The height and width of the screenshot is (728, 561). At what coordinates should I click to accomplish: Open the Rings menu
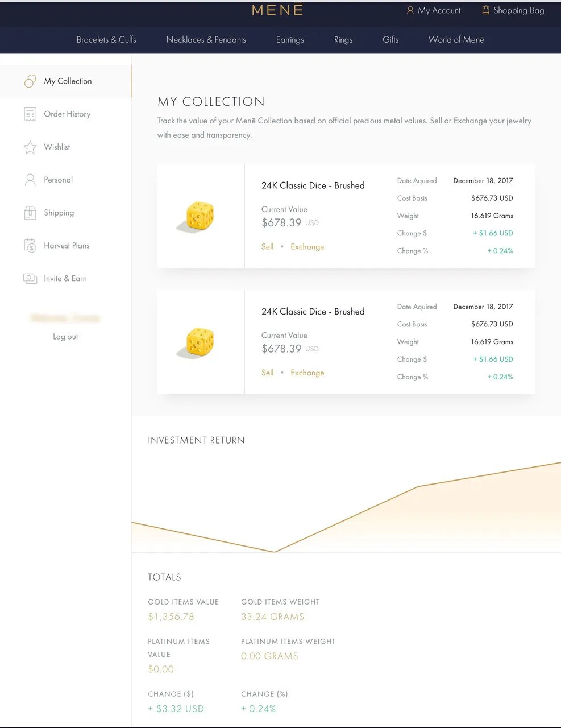[x=343, y=40]
